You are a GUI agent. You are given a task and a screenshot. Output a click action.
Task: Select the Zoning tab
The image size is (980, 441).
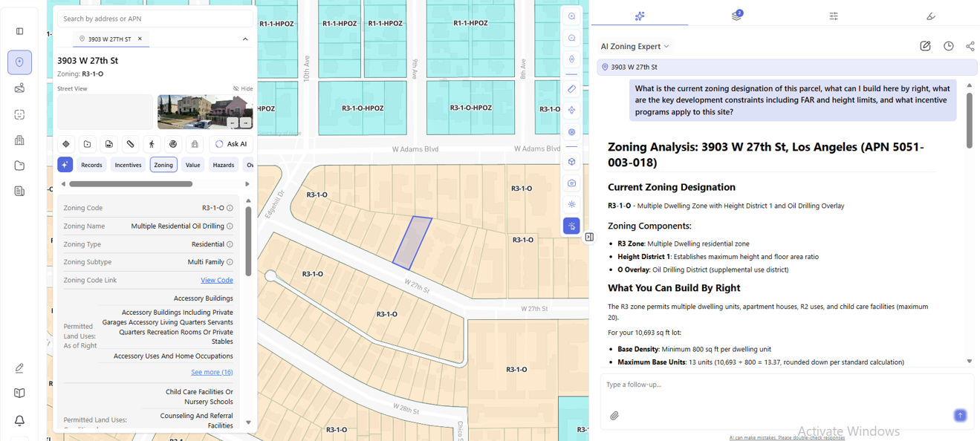click(x=163, y=165)
